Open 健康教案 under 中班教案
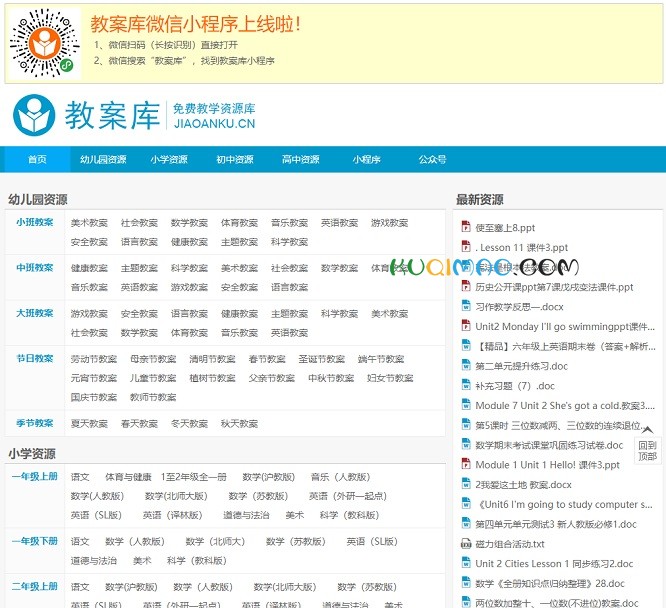 tap(89, 268)
